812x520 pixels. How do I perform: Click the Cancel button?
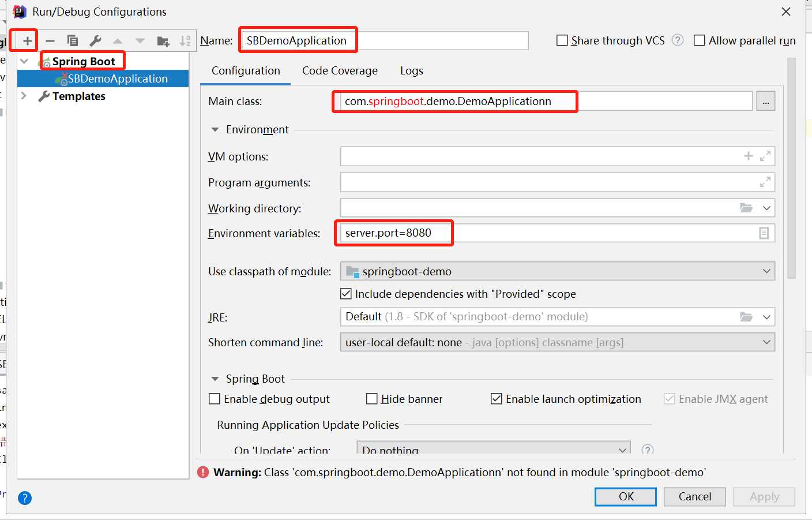pyautogui.click(x=695, y=496)
